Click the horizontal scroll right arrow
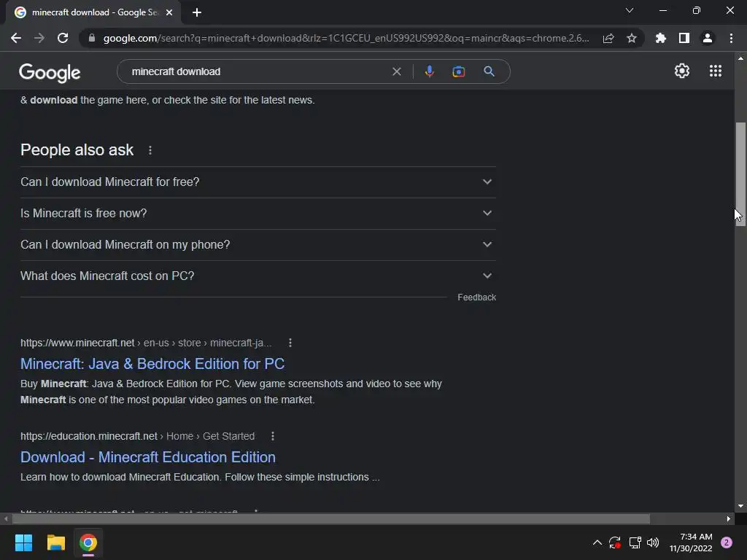The width and height of the screenshot is (747, 560). 729,518
